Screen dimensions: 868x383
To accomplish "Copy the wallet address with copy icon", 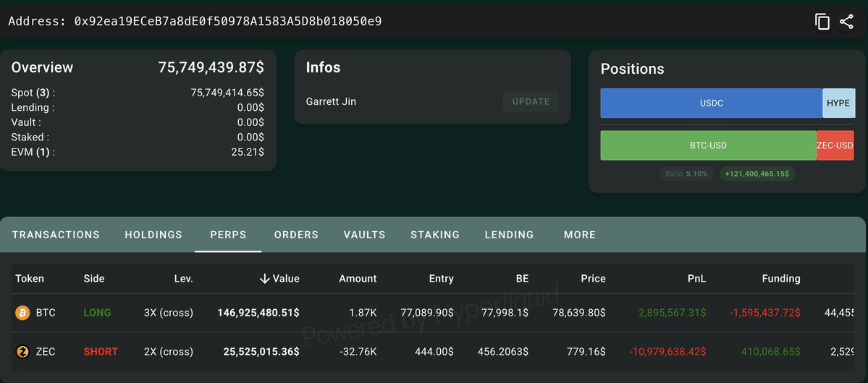I will click(x=822, y=22).
